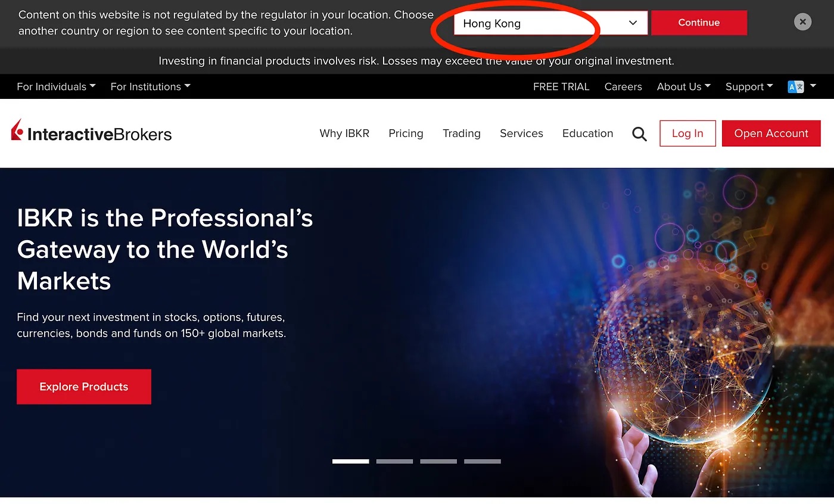The height and width of the screenshot is (504, 834).
Task: Click the Interactive Brokers logo
Action: [91, 132]
